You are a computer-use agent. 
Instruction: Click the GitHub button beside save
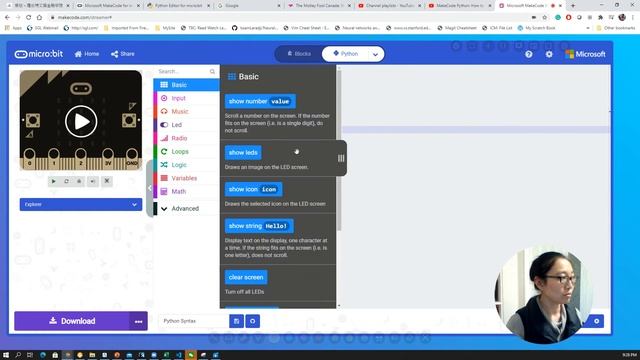point(253,321)
